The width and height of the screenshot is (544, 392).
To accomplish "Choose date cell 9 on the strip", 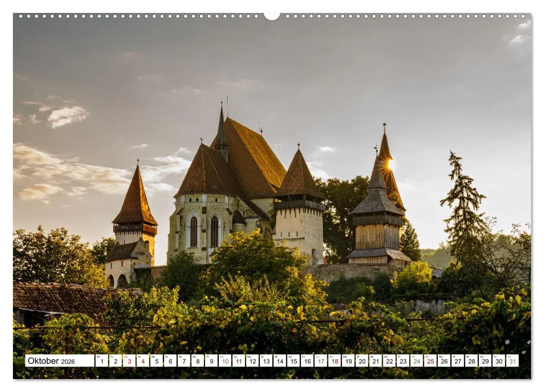I will [211, 361].
